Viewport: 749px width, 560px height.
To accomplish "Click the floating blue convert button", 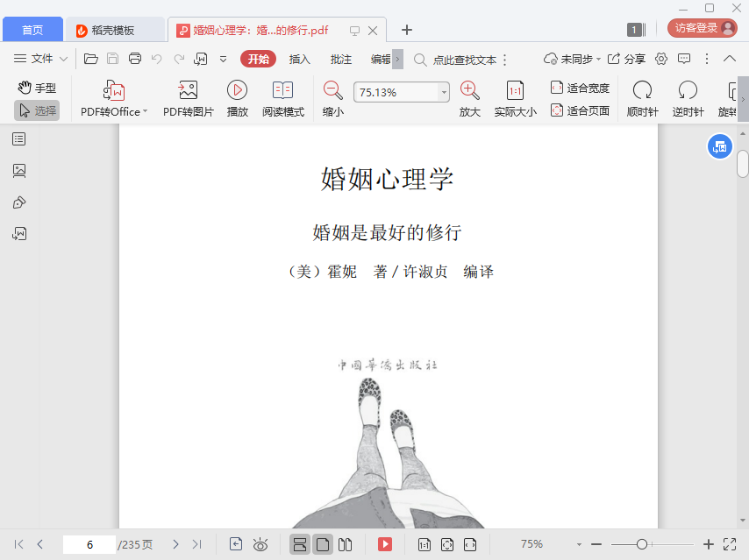I will (720, 147).
